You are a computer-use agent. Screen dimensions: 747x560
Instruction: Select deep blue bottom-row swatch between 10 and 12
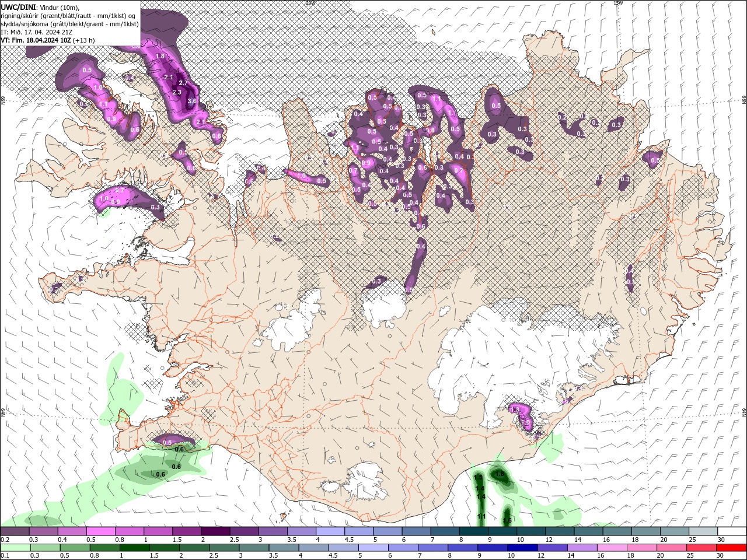tap(523, 548)
